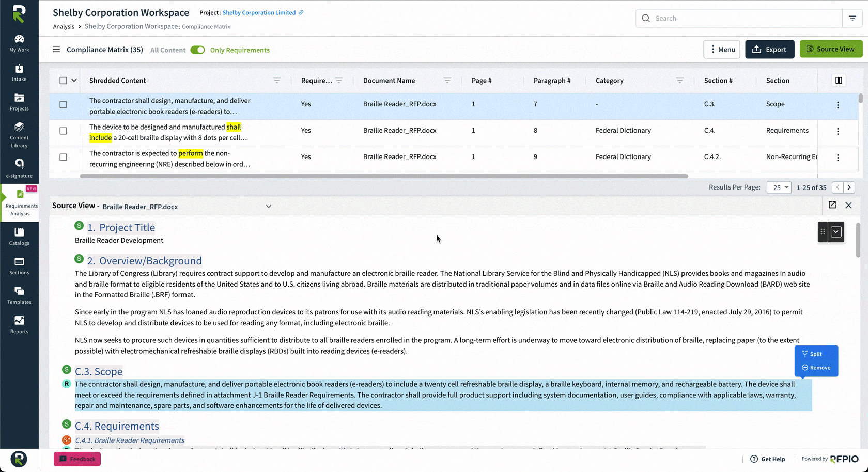Open search filter options icon
The image size is (868, 472).
coord(853,18)
